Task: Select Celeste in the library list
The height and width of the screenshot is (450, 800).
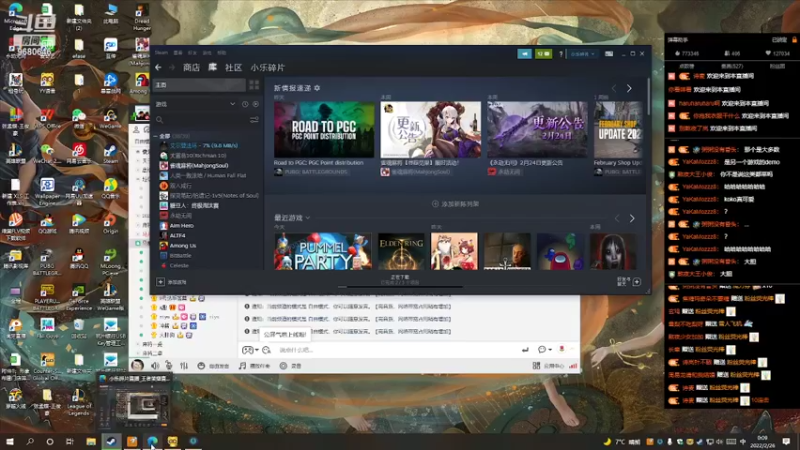Action: [x=174, y=265]
